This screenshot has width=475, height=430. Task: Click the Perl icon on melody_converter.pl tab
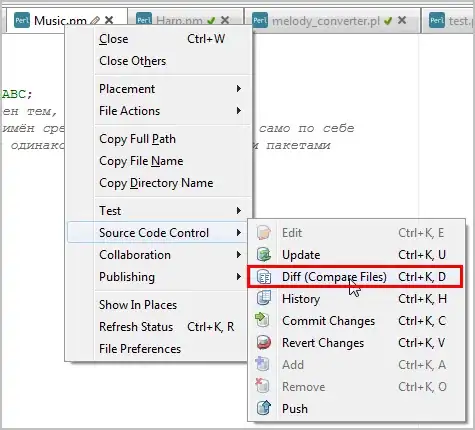[260, 20]
